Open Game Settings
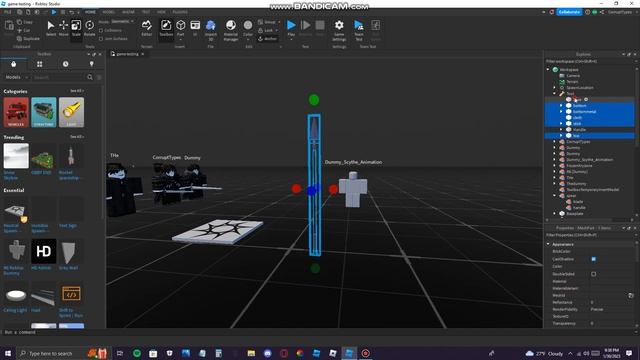The image size is (640, 360). (339, 30)
